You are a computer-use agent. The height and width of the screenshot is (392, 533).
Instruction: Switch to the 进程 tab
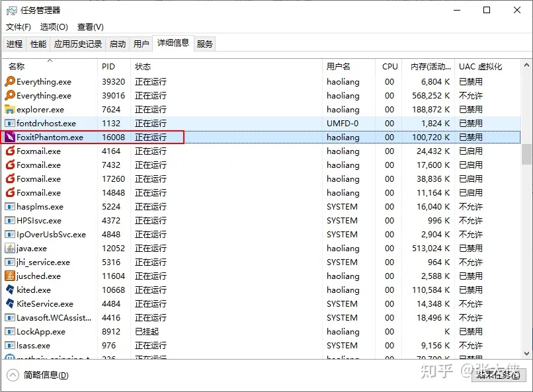click(15, 44)
